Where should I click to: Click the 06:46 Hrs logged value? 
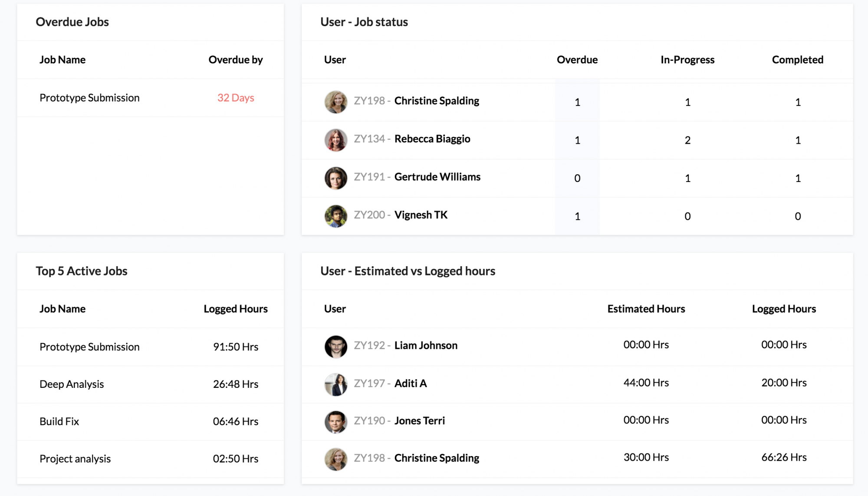[236, 421]
